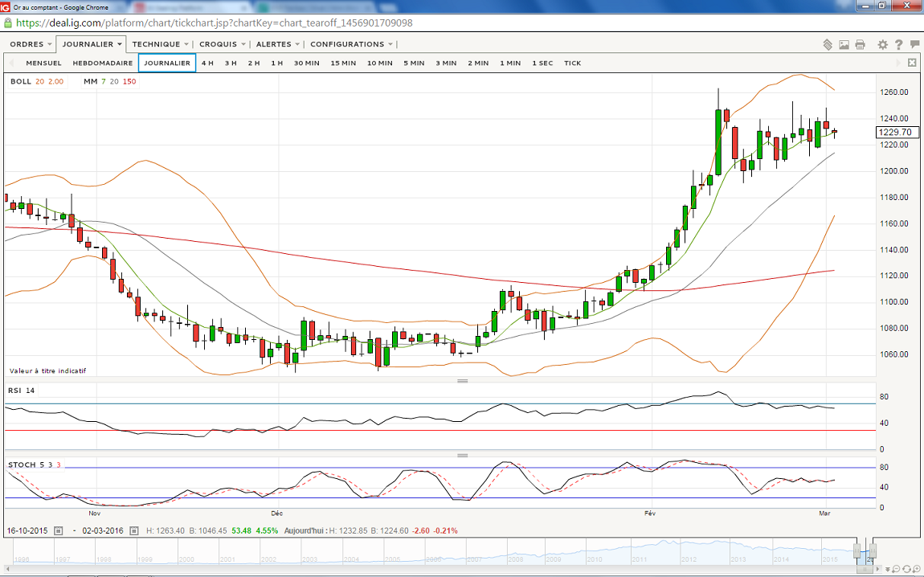Print the chart using printer icon
924x577 pixels.
tap(861, 45)
